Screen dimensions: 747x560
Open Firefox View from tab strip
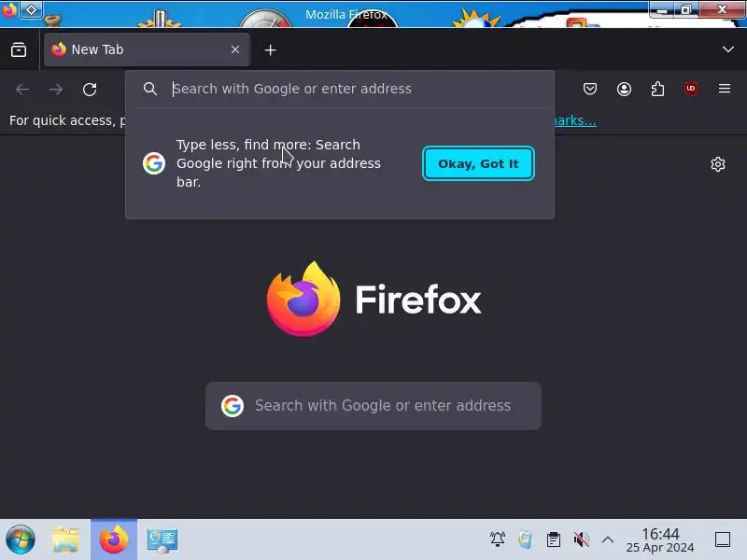click(x=19, y=49)
